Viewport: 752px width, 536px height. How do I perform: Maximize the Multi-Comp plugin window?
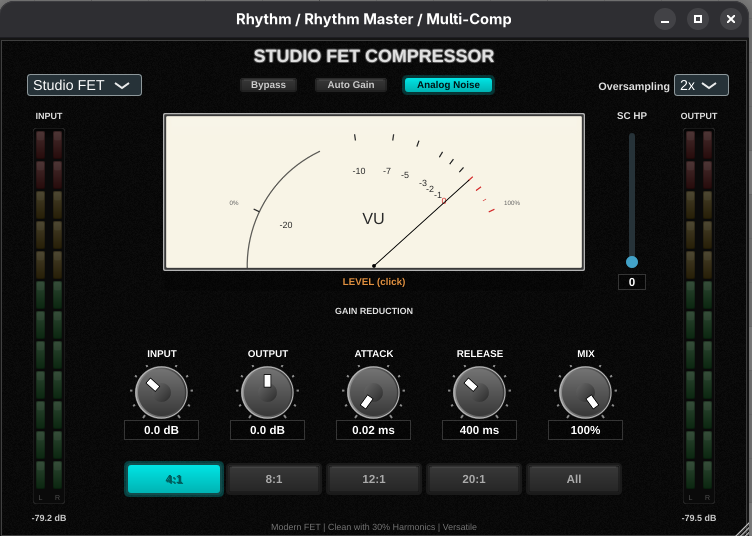tap(698, 19)
